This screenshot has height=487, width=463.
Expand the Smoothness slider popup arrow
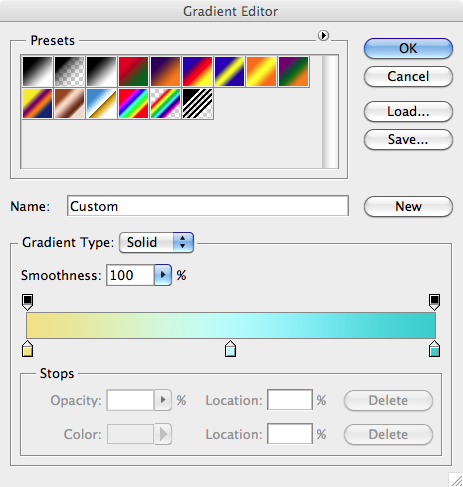[163, 275]
